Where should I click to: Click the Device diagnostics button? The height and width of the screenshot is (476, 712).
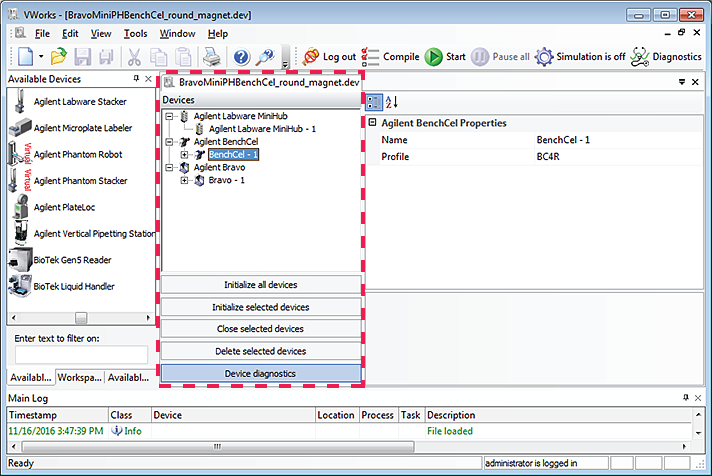point(261,373)
